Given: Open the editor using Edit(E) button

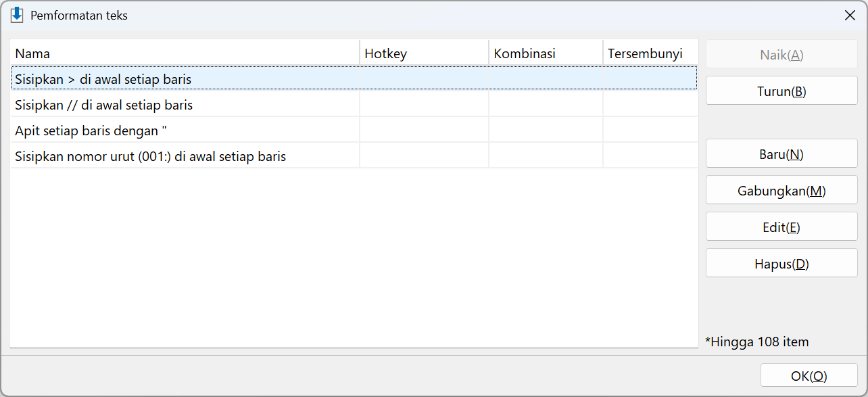Looking at the screenshot, I should (781, 227).
